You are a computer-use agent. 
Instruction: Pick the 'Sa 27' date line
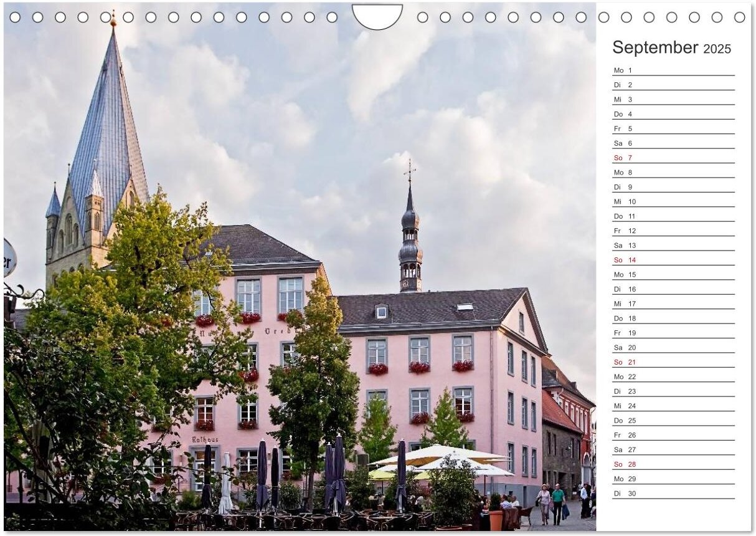673,449
